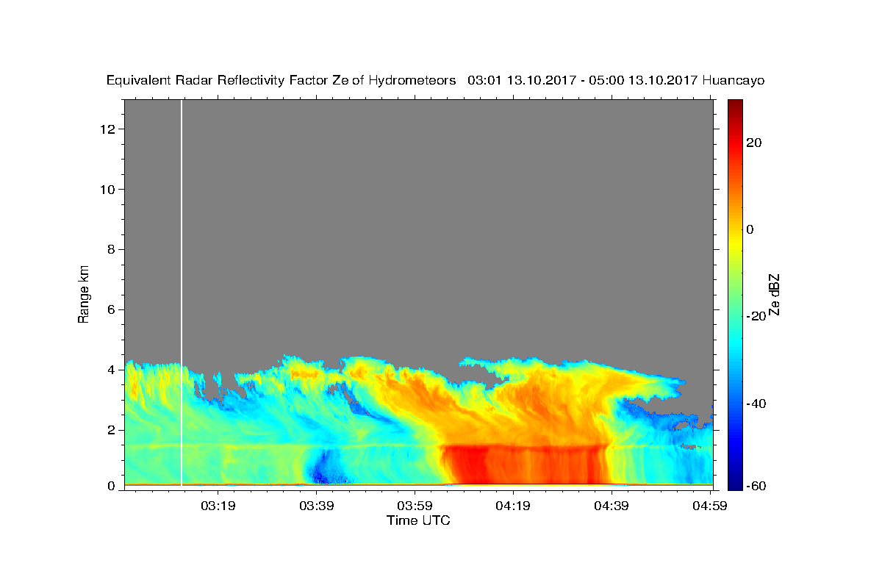The image size is (882, 588).
Task: Click the 12 km range tick label
Action: tap(109, 129)
